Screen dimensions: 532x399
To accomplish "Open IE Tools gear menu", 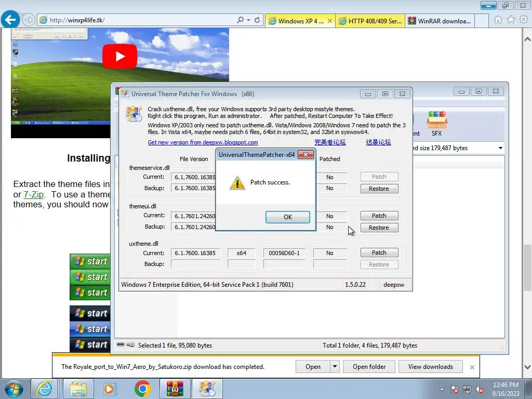I will click(x=524, y=20).
